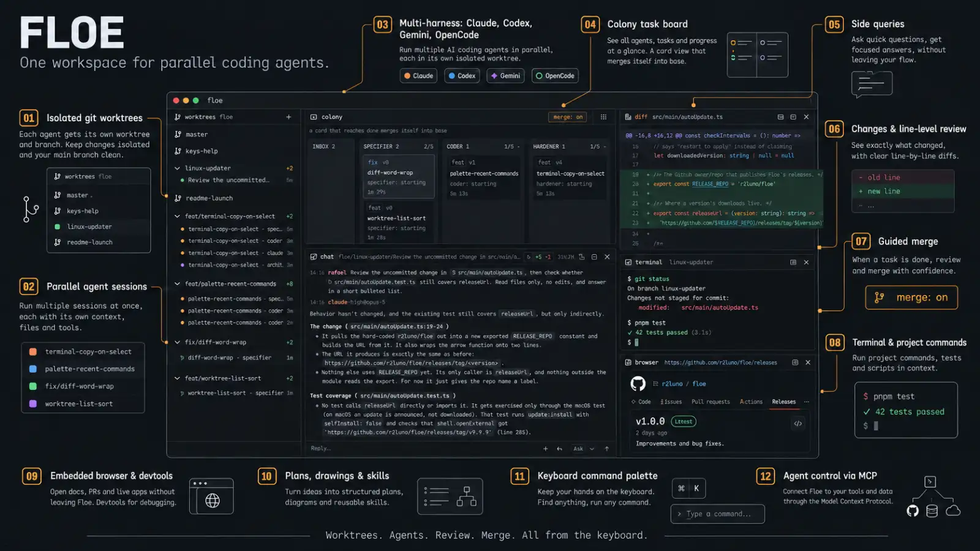The image size is (980, 551).
Task: Maximize the chat panel
Action: 594,257
